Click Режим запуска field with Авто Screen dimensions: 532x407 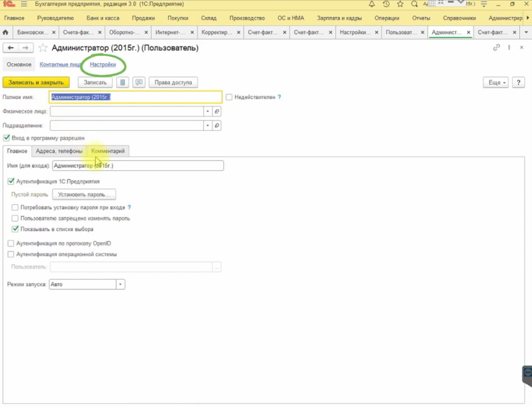[83, 285]
